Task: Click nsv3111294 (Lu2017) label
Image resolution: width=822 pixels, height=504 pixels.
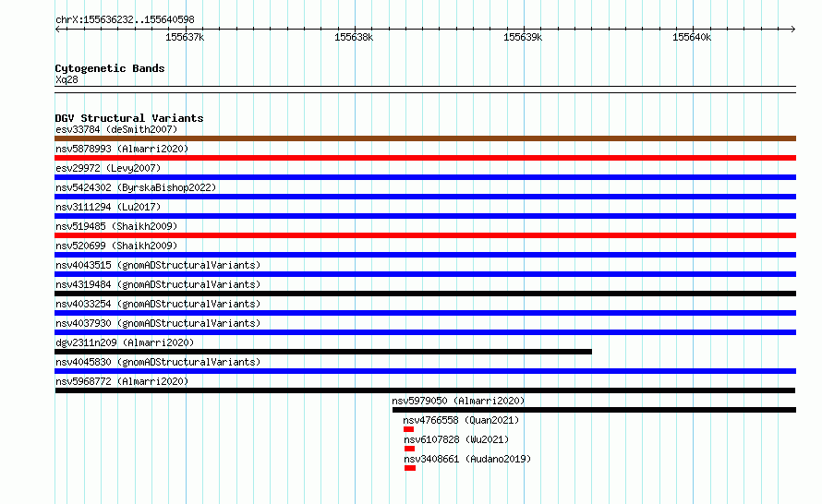Action: (x=108, y=207)
